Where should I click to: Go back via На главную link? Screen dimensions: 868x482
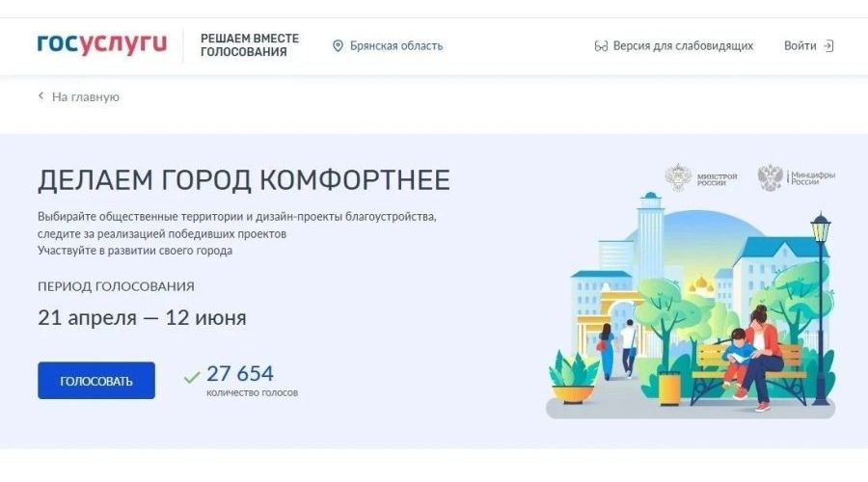click(85, 96)
